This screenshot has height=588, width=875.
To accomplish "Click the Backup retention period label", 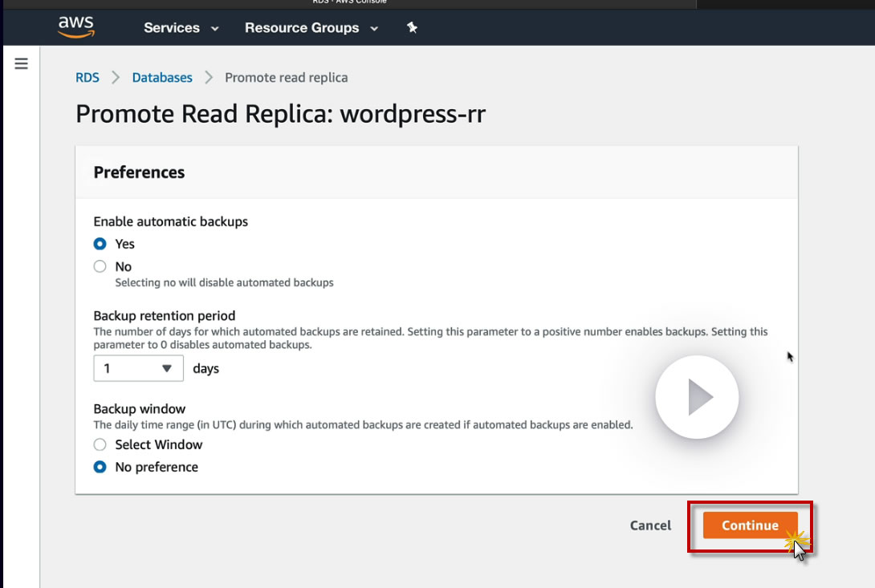I will pos(165,316).
